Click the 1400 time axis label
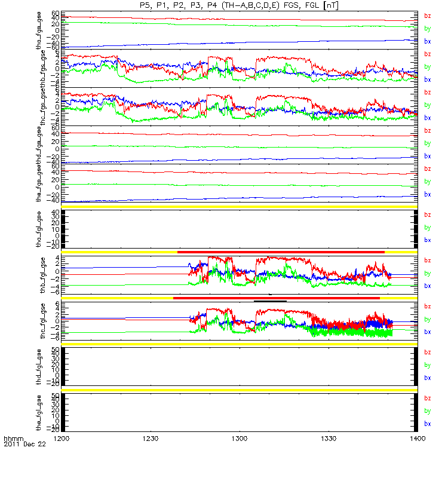This screenshot has width=448, height=478. (x=418, y=439)
